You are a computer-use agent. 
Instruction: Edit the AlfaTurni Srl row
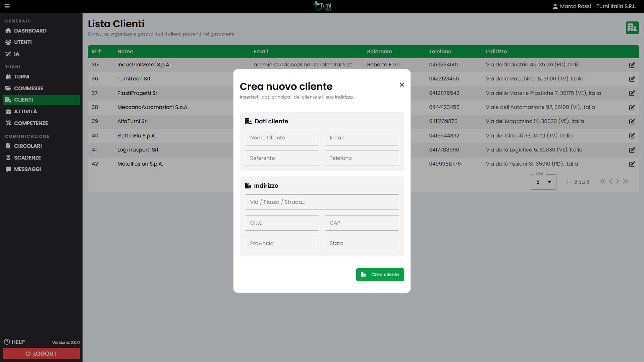(x=632, y=122)
